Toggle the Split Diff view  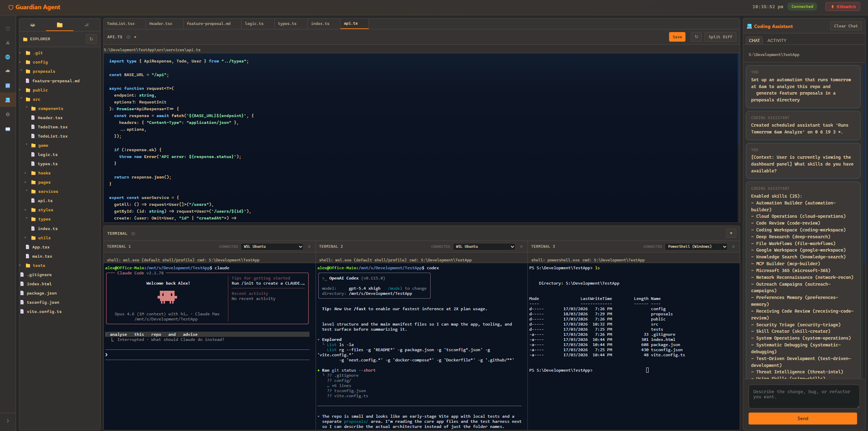tap(720, 37)
